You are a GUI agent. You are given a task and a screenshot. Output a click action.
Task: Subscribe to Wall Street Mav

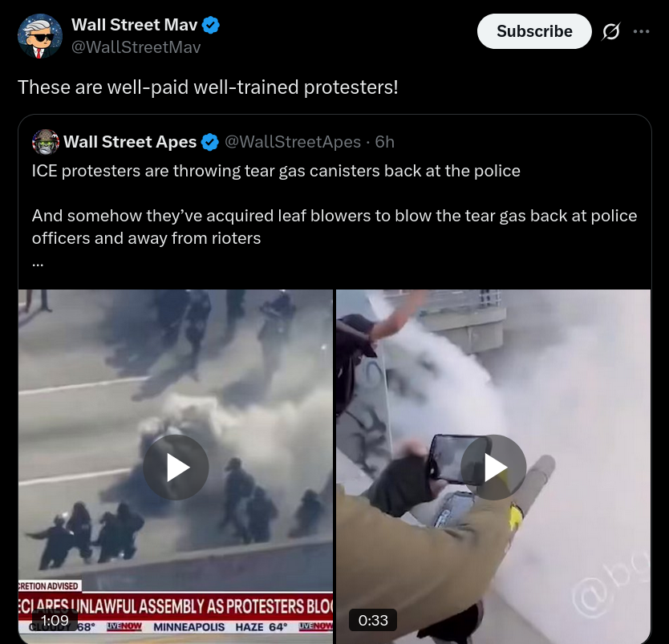[534, 31]
